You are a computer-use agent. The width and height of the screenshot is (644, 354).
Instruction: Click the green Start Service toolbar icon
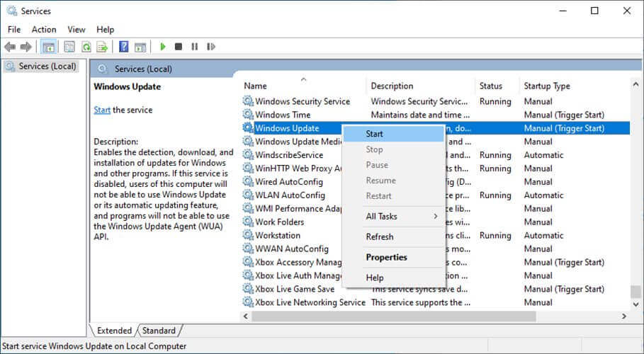pos(163,47)
